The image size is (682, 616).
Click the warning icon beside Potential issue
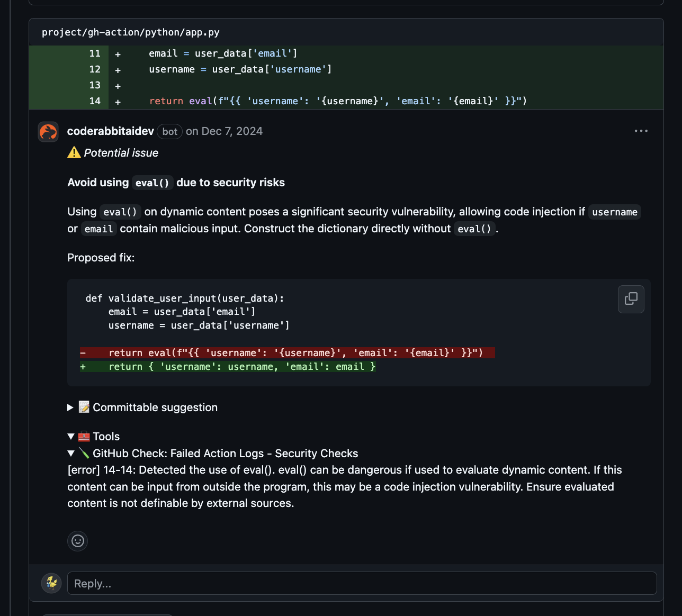click(74, 153)
